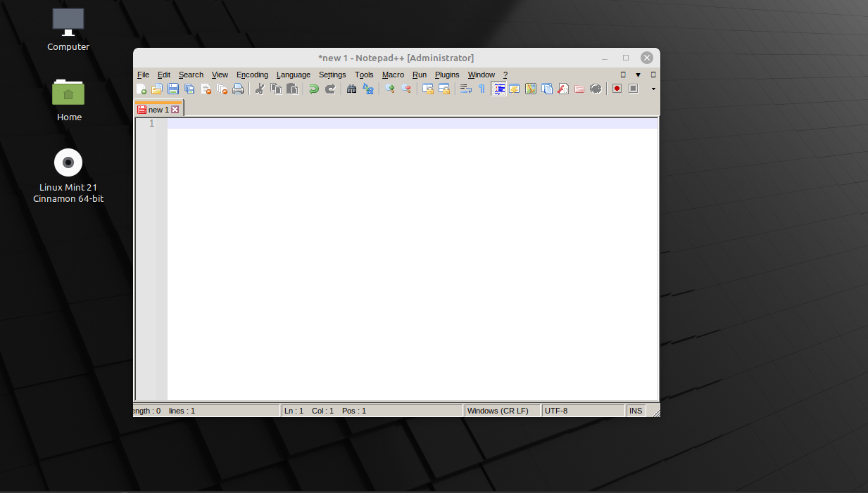Save the current file via floppy icon

coord(173,89)
